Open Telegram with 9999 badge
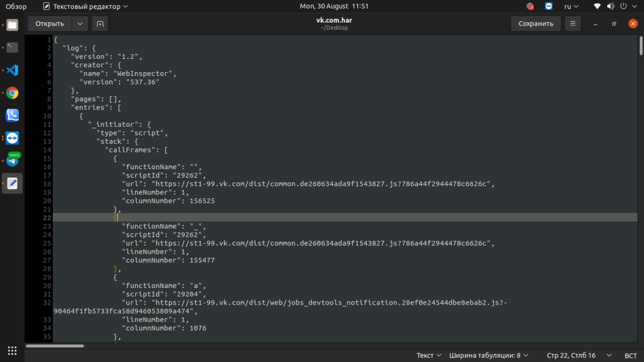The image size is (644, 362). pyautogui.click(x=12, y=160)
